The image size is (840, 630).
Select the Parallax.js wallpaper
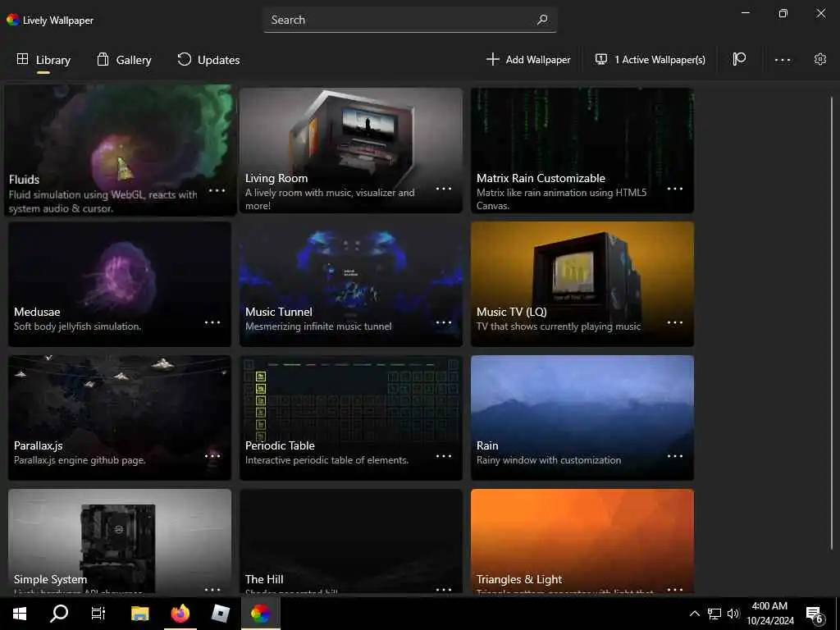[x=120, y=418]
